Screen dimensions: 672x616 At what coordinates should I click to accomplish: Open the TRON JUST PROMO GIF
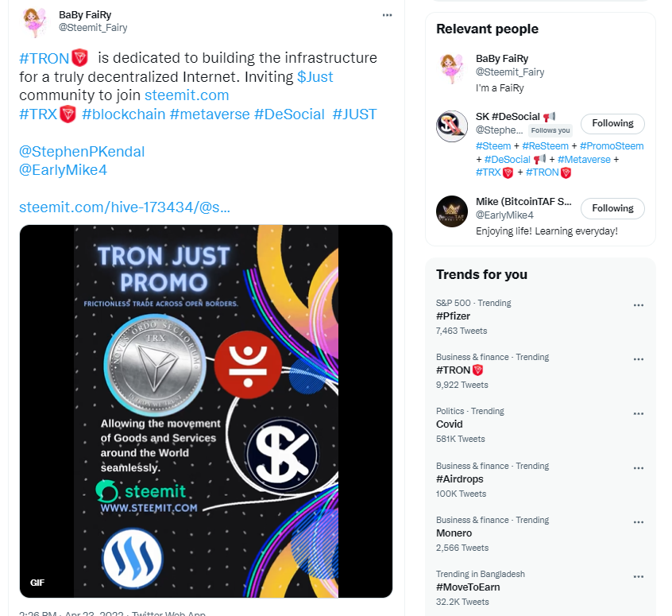[x=207, y=411]
